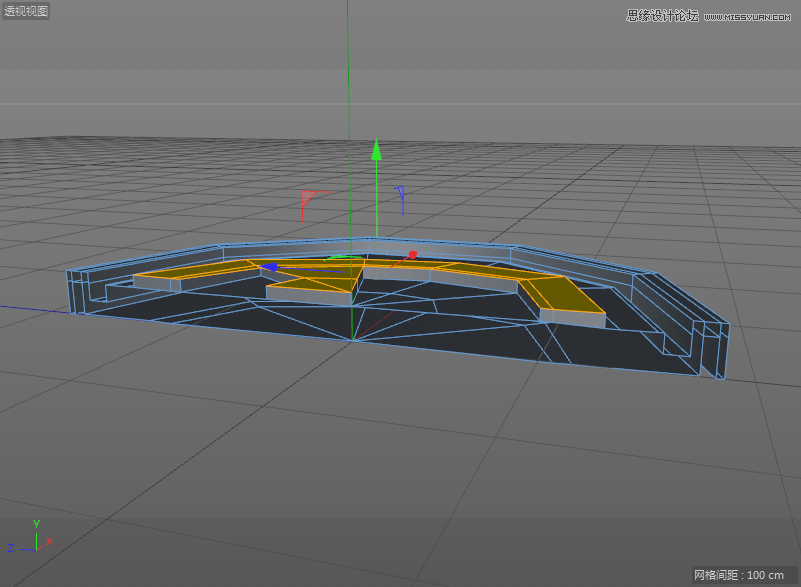The width and height of the screenshot is (801, 587).
Task: Click the front vertex where floor edges converge
Action: coord(352,340)
